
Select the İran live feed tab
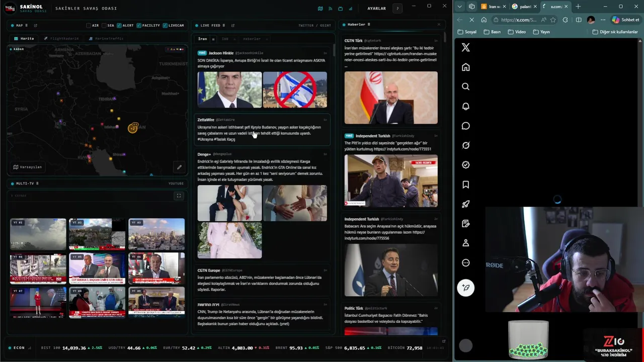click(202, 39)
